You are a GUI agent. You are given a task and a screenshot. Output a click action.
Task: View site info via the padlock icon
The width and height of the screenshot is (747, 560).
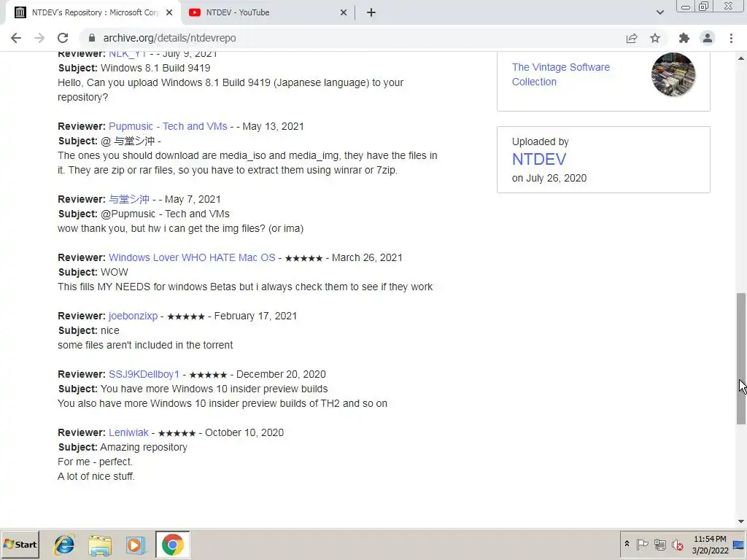pyautogui.click(x=92, y=38)
